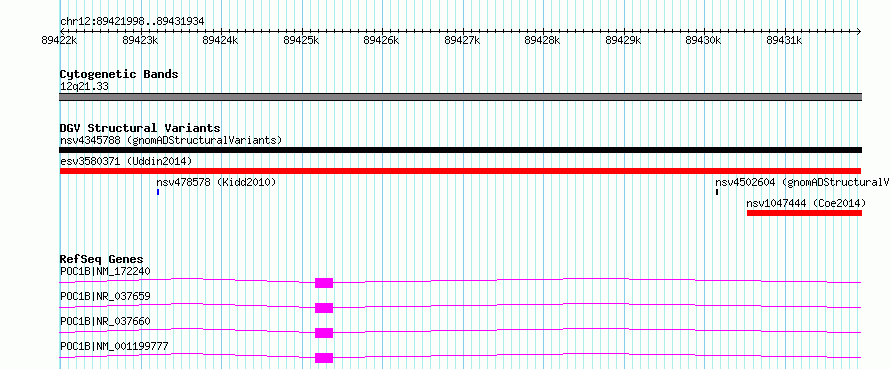This screenshot has height=369, width=890.
Task: Select the gray 12q21.33 cytogenetic band bar
Action: click(460, 97)
